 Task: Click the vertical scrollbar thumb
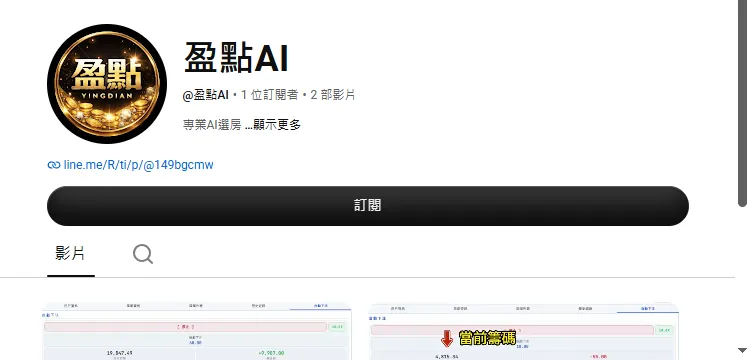point(742,103)
